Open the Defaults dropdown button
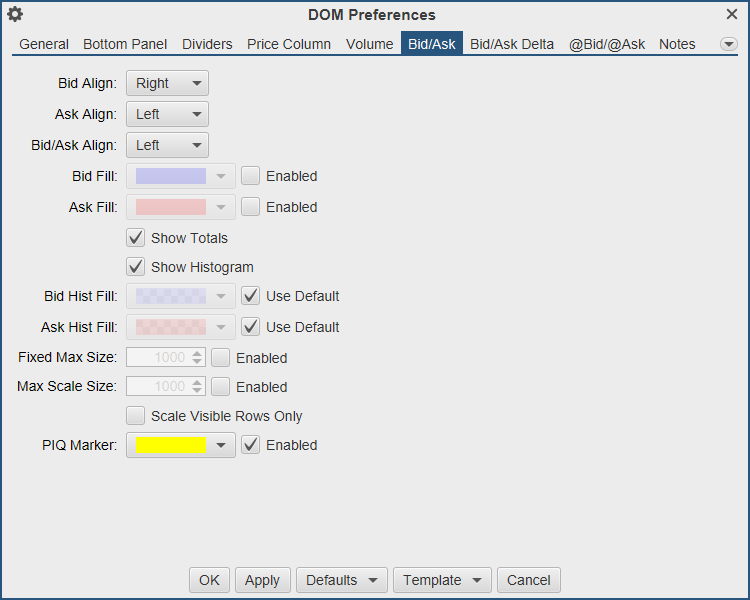 point(342,580)
